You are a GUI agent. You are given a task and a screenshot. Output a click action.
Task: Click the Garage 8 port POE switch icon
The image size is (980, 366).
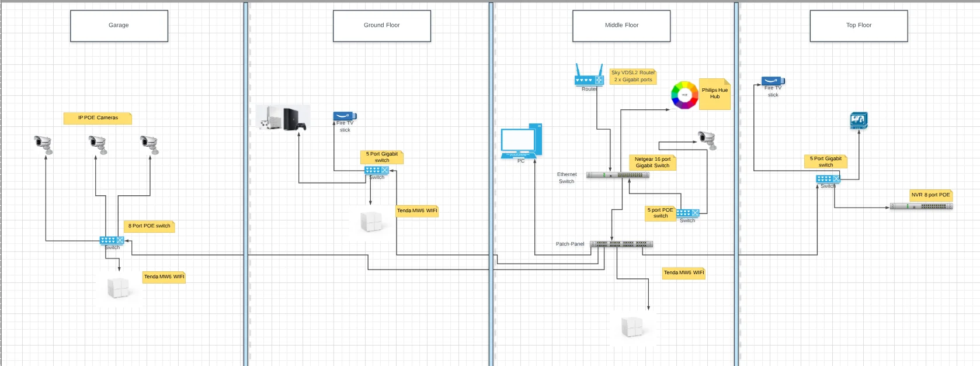pos(112,240)
